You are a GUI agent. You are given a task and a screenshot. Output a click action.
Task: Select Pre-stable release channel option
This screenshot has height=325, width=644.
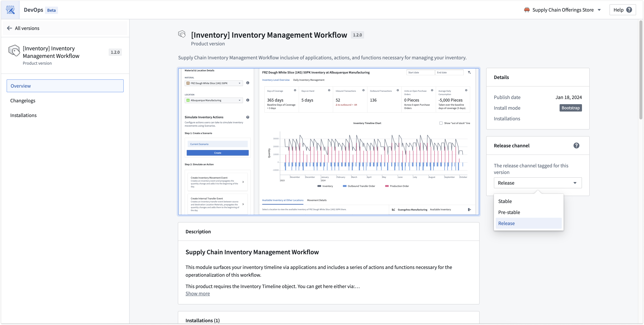pyautogui.click(x=529, y=212)
